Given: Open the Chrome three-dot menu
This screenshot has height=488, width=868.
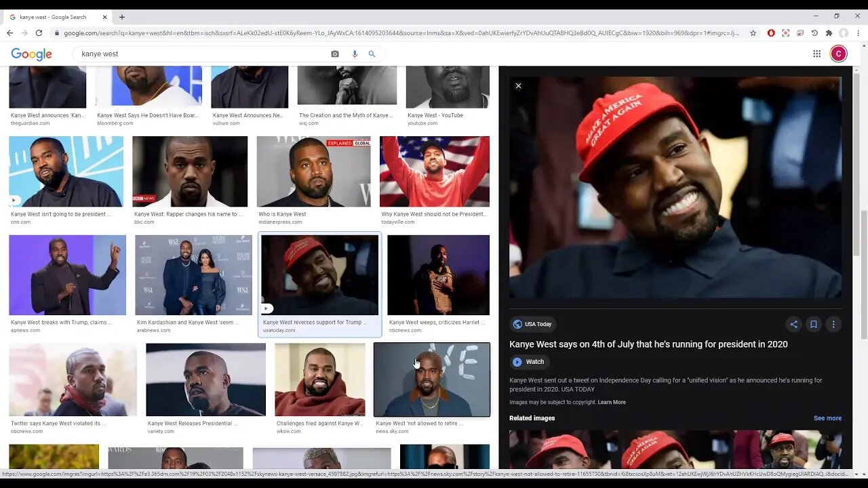Looking at the screenshot, I should tap(858, 33).
